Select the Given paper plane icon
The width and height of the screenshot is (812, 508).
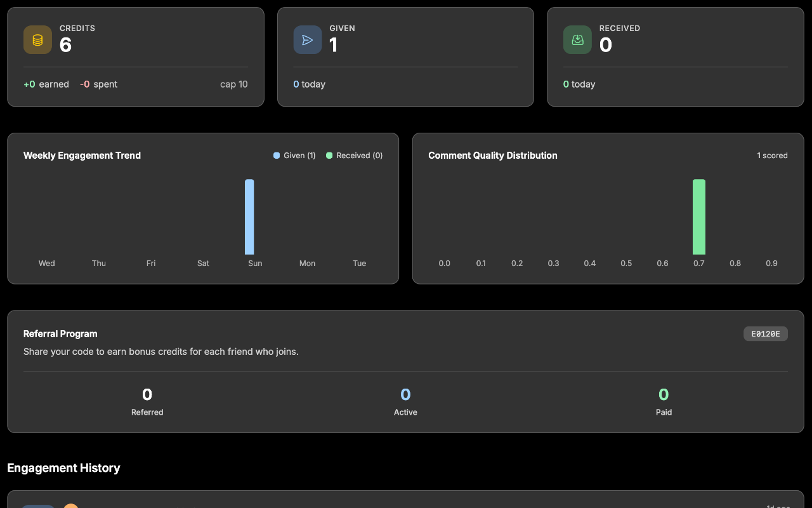click(x=308, y=39)
